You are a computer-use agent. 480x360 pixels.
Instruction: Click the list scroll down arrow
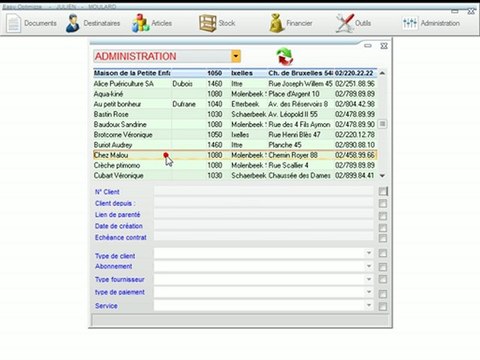(x=382, y=175)
